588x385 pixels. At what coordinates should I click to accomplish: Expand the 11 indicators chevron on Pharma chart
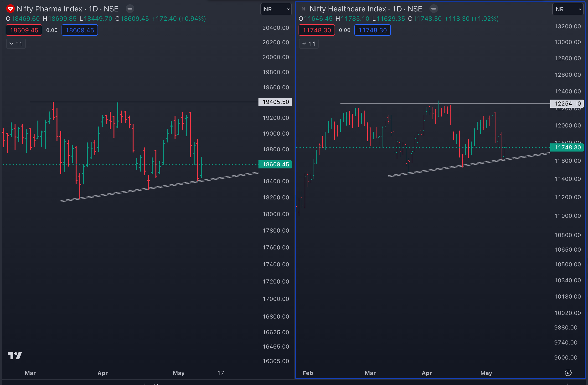click(16, 44)
